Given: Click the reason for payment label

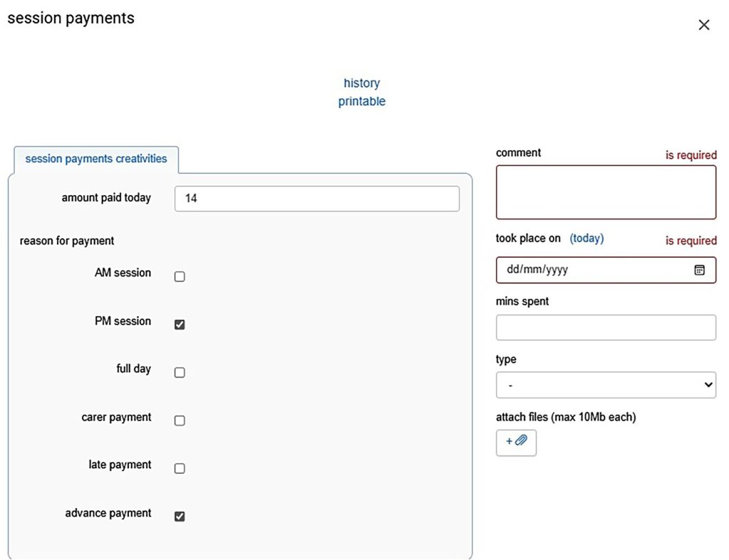Looking at the screenshot, I should pos(67,241).
